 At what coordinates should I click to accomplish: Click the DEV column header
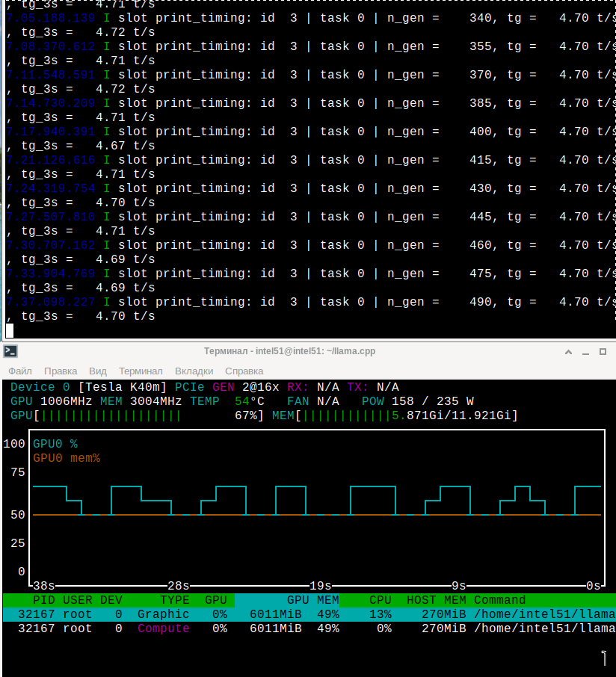pos(111,600)
